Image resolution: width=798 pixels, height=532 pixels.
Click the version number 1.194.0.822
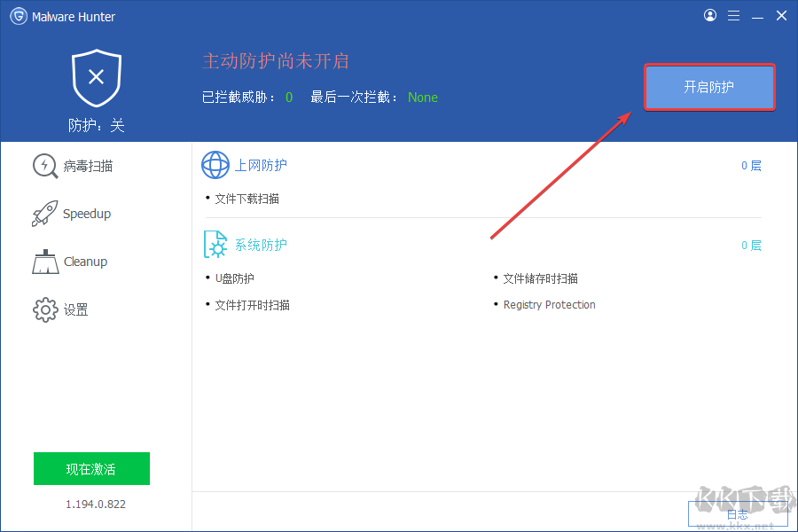(96, 504)
